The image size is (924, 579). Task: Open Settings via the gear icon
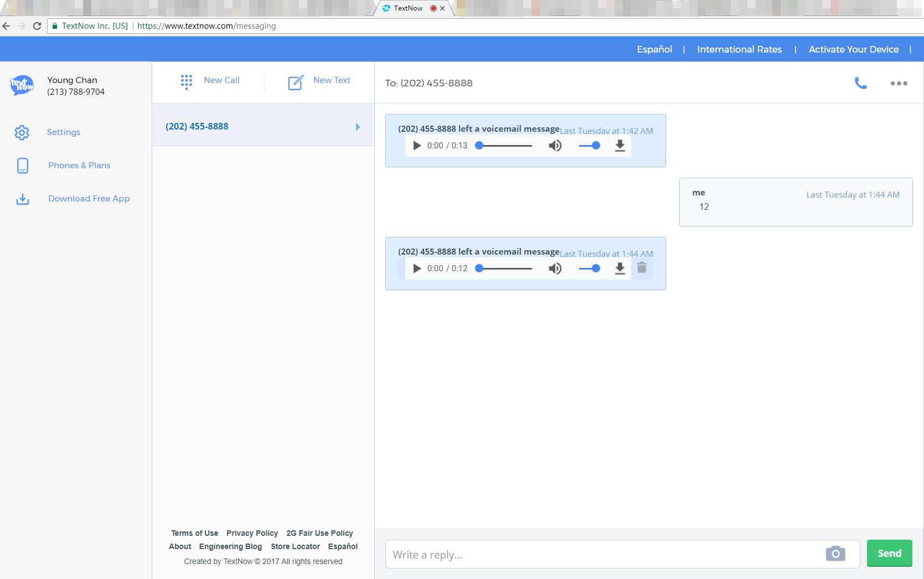coord(22,132)
